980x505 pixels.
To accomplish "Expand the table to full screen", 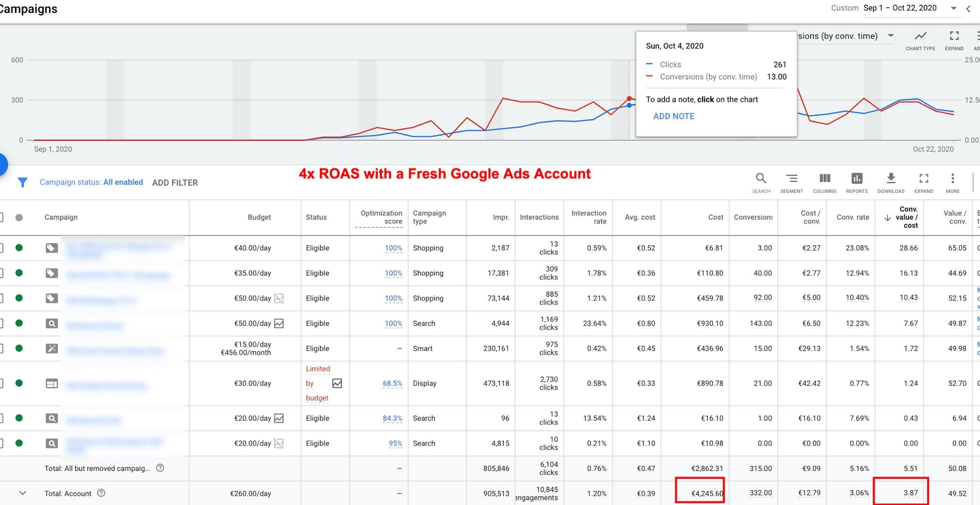I will pyautogui.click(x=924, y=182).
